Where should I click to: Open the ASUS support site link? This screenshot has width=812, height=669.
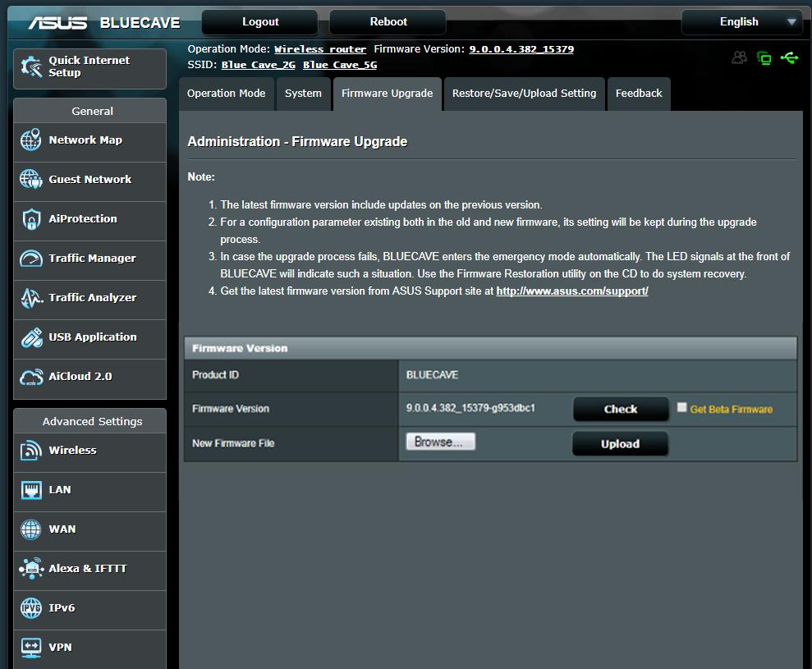572,291
